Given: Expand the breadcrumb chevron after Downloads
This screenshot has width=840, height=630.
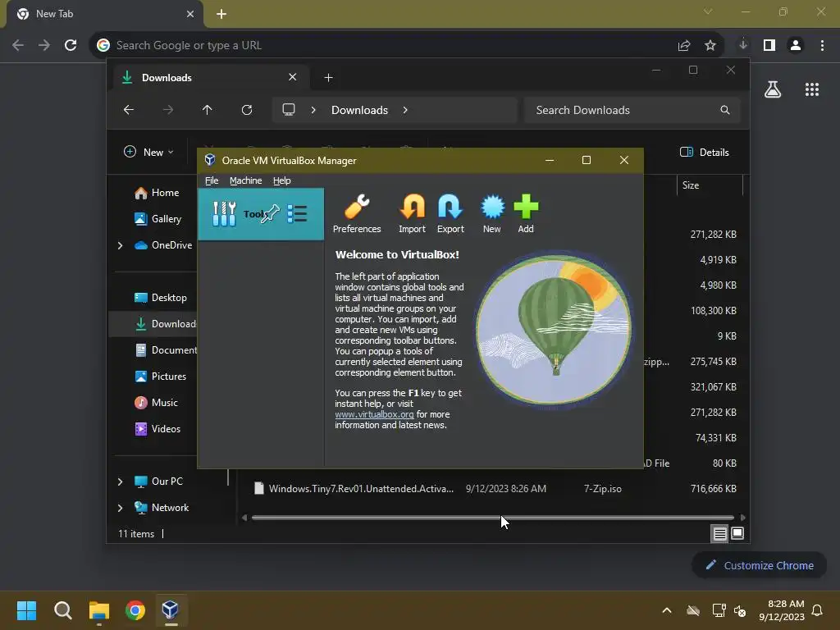Looking at the screenshot, I should 405,110.
